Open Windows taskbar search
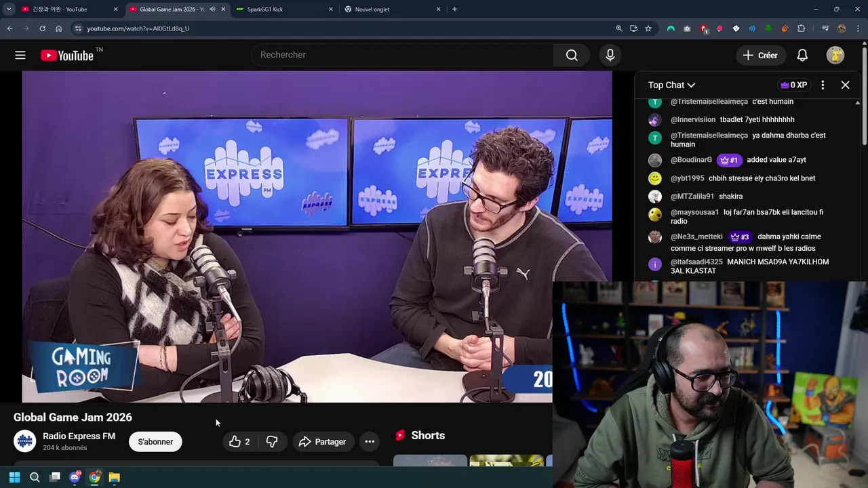Image resolution: width=868 pixels, height=488 pixels. pyautogui.click(x=35, y=477)
